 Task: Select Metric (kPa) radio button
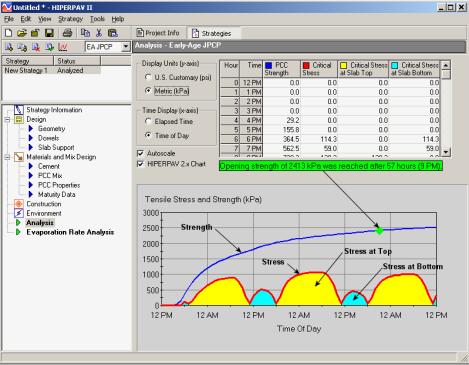click(x=148, y=91)
